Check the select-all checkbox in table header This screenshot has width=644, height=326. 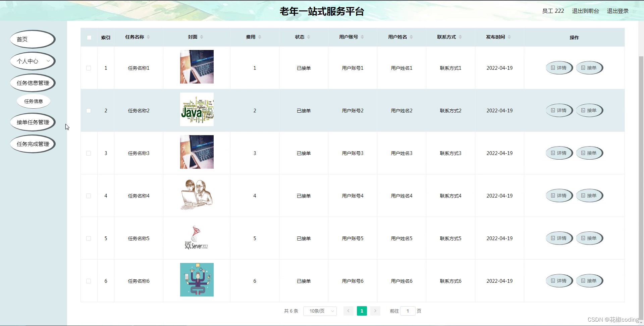click(x=89, y=38)
